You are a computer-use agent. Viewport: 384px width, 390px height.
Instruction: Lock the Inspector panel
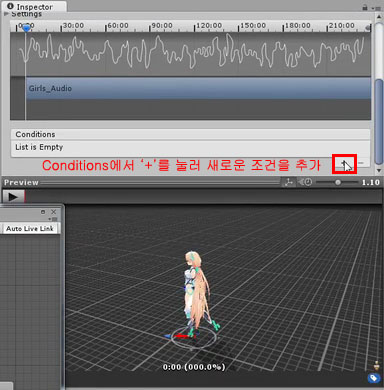coord(365,7)
